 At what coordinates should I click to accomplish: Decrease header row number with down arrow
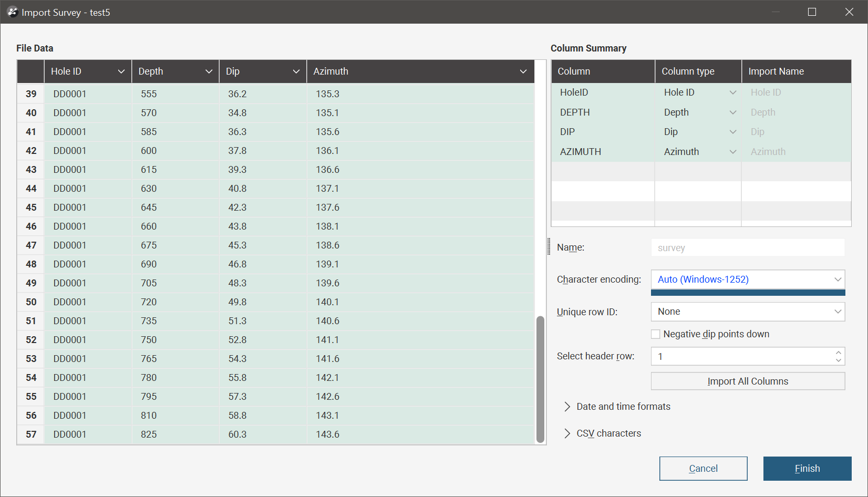838,360
